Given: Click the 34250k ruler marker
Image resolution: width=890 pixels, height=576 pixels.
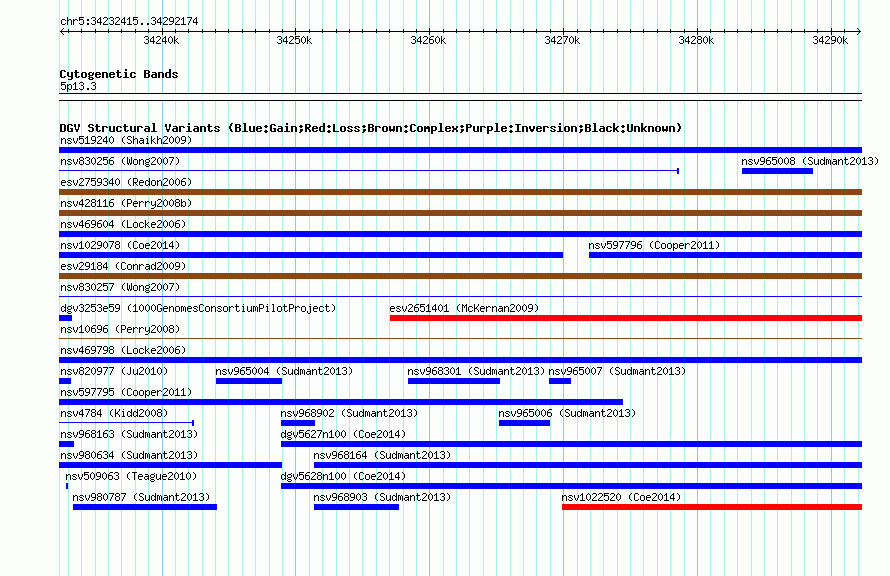Looking at the screenshot, I should [x=294, y=40].
